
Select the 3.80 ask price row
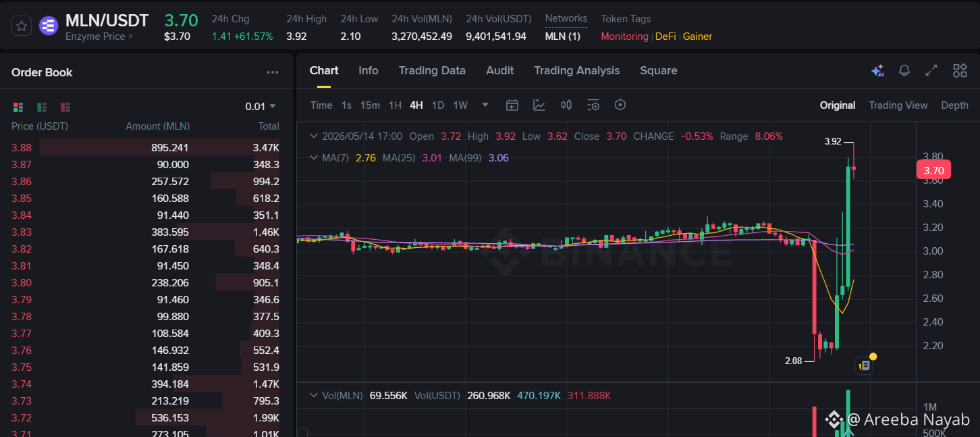(145, 282)
